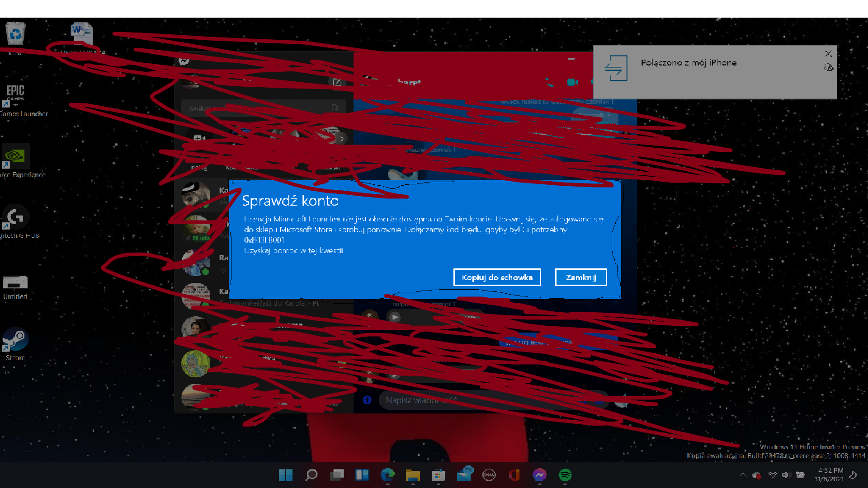Open the Dell app in taskbar
Image resolution: width=868 pixels, height=488 pixels.
point(489,475)
